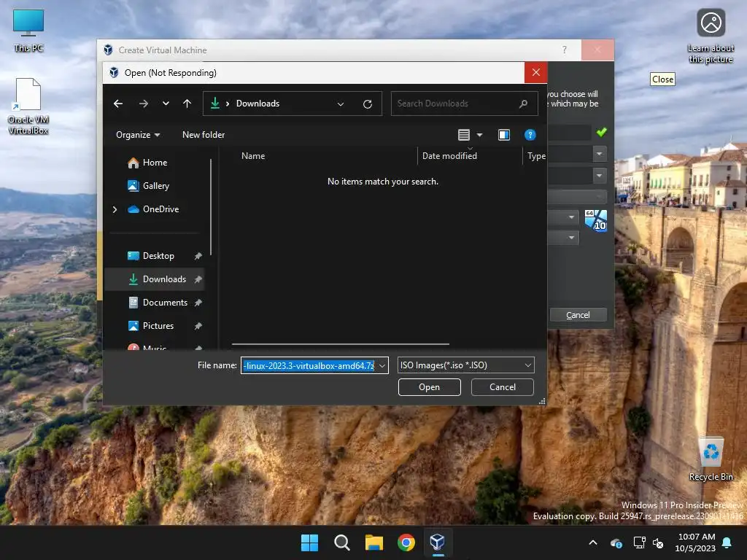Click help question mark in Create Virtual Machine
Image resolution: width=747 pixels, height=560 pixels.
pyautogui.click(x=565, y=50)
